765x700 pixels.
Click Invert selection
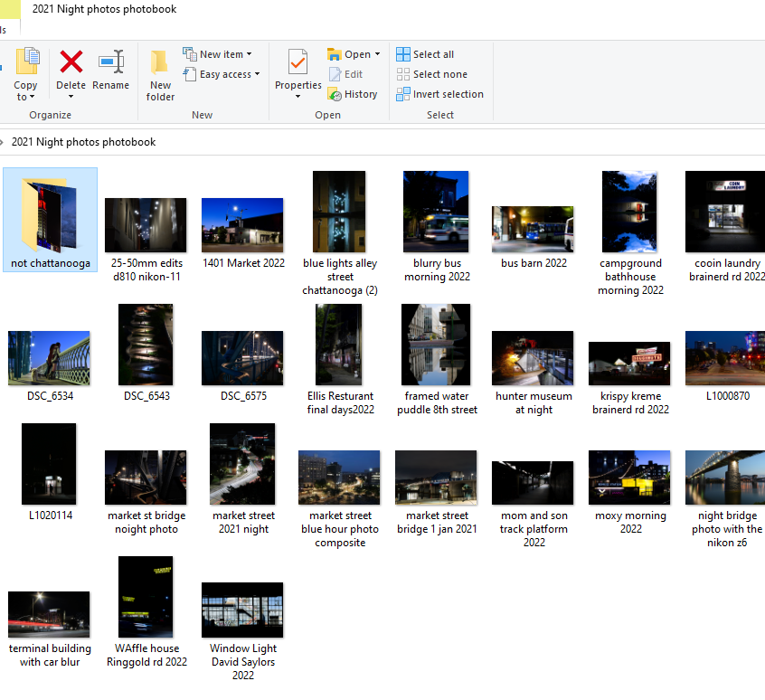point(440,94)
